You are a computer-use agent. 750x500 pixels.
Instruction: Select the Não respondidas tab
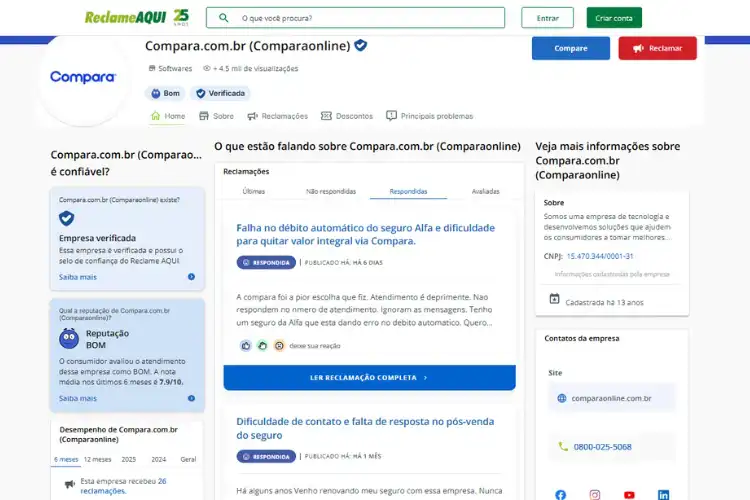(331, 191)
